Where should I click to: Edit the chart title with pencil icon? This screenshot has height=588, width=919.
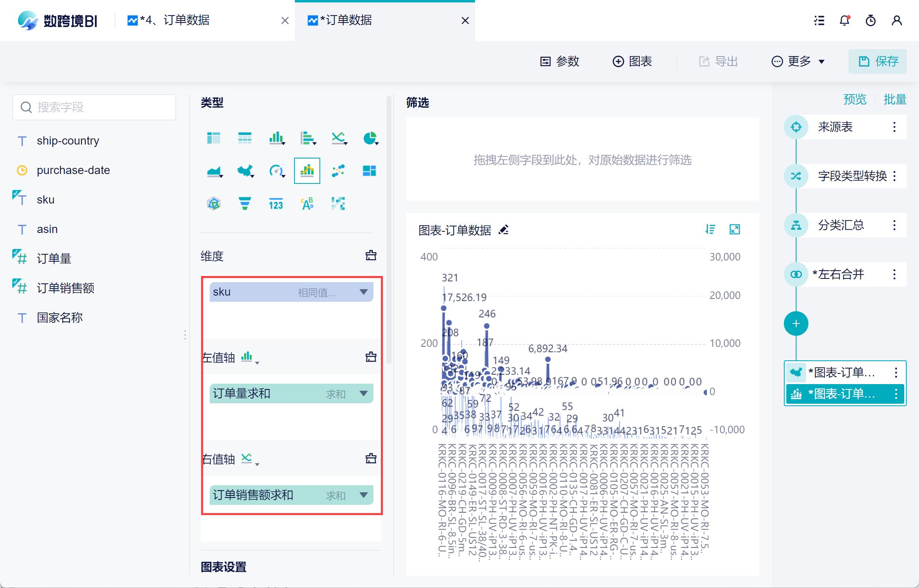(504, 230)
